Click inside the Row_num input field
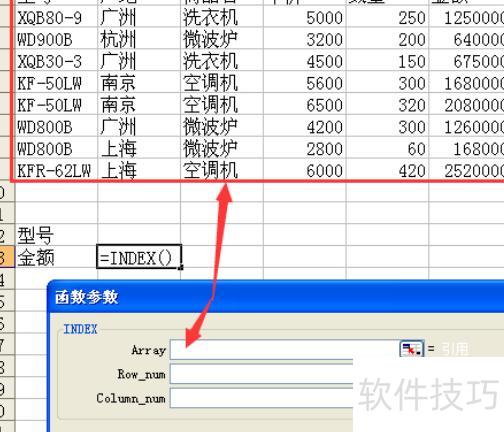Screen dimensions: 504x432 (x=261, y=374)
